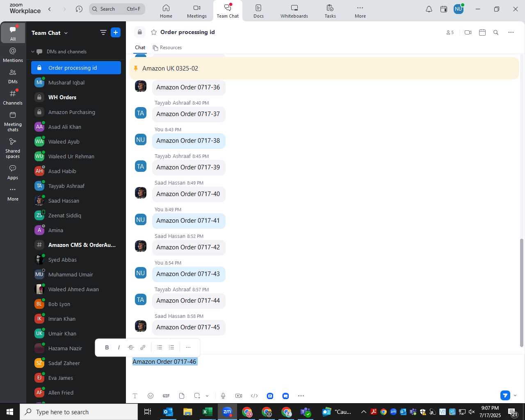Open the pinned message Amazon UK 0325-02
525x420 pixels.
point(324,68)
